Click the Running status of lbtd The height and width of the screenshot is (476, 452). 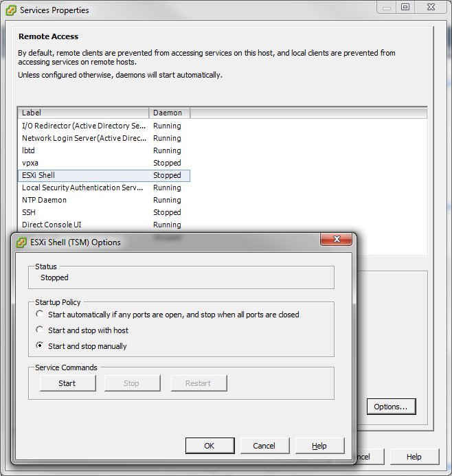click(167, 151)
